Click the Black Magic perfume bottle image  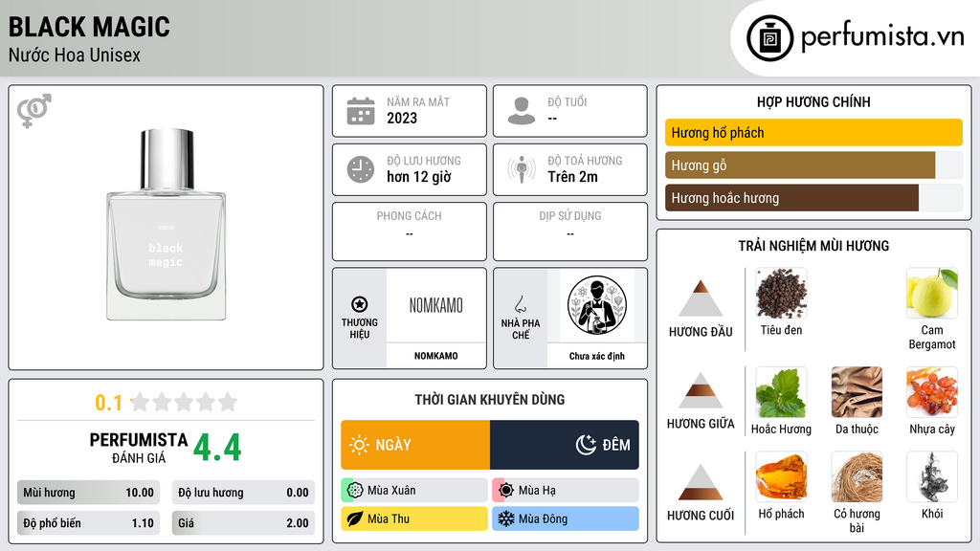pos(167,225)
